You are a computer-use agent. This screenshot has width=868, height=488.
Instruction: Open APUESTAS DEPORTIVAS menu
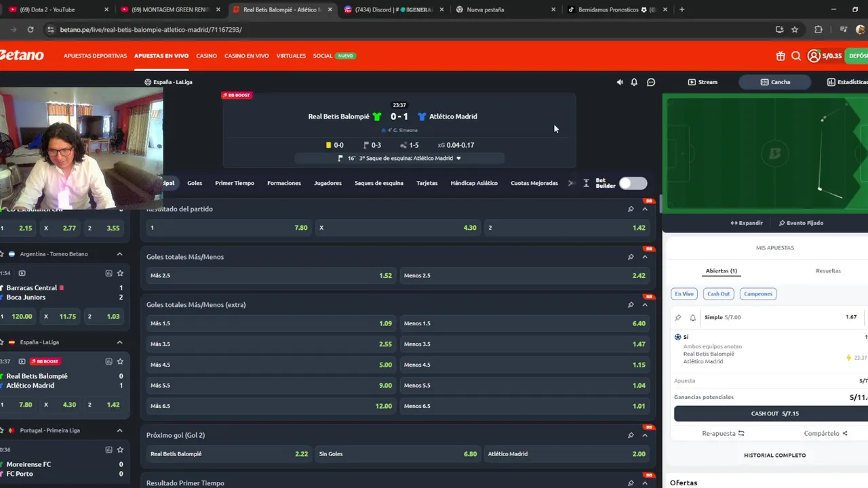coord(95,56)
